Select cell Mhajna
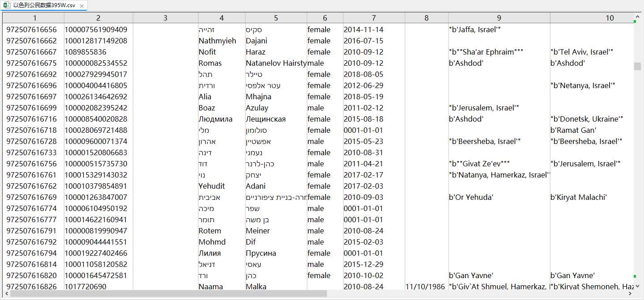 [258, 97]
